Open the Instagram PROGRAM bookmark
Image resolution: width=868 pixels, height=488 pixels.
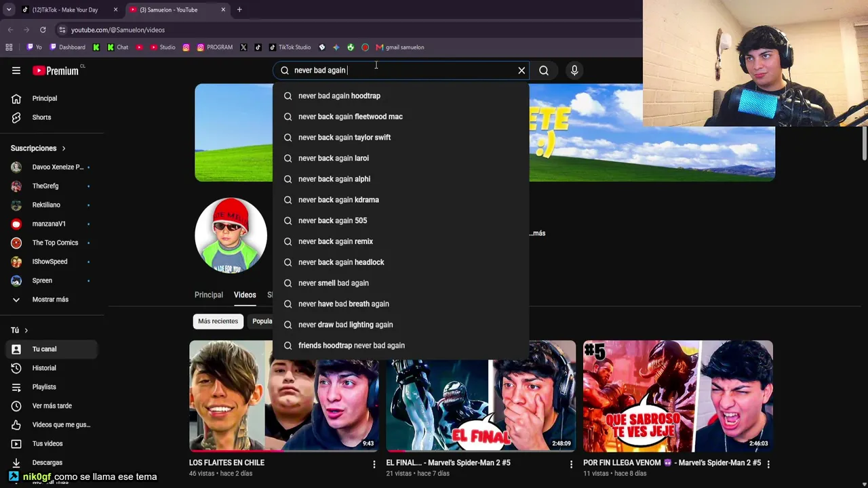(x=214, y=47)
